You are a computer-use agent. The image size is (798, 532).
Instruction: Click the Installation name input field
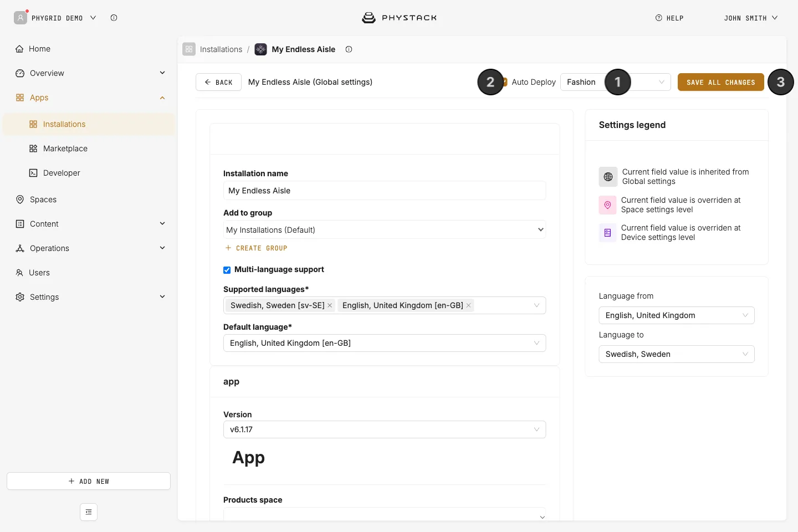(385, 191)
